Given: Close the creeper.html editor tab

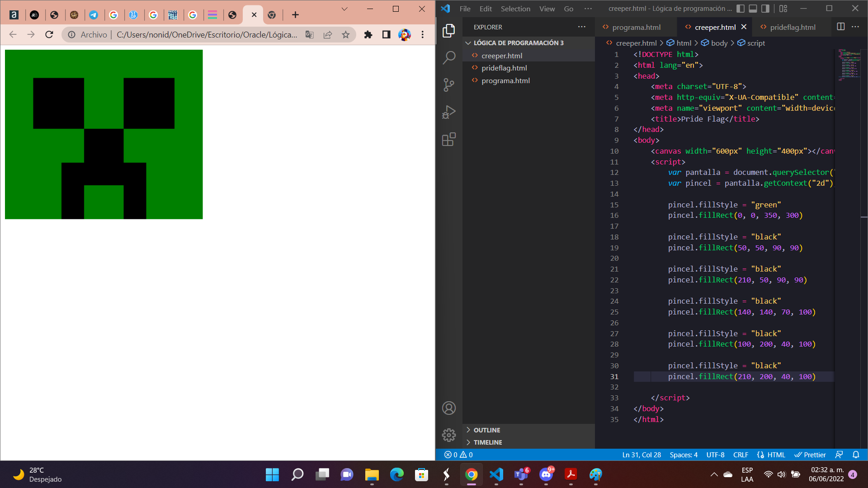Looking at the screenshot, I should [x=744, y=27].
